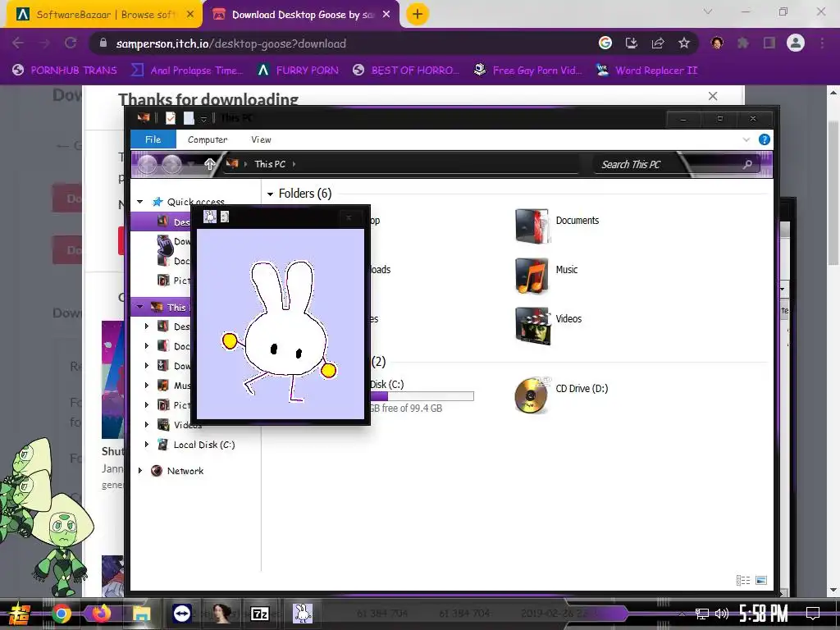Click the Explorer back navigation button
Image resolution: width=840 pixels, height=630 pixels.
(148, 164)
